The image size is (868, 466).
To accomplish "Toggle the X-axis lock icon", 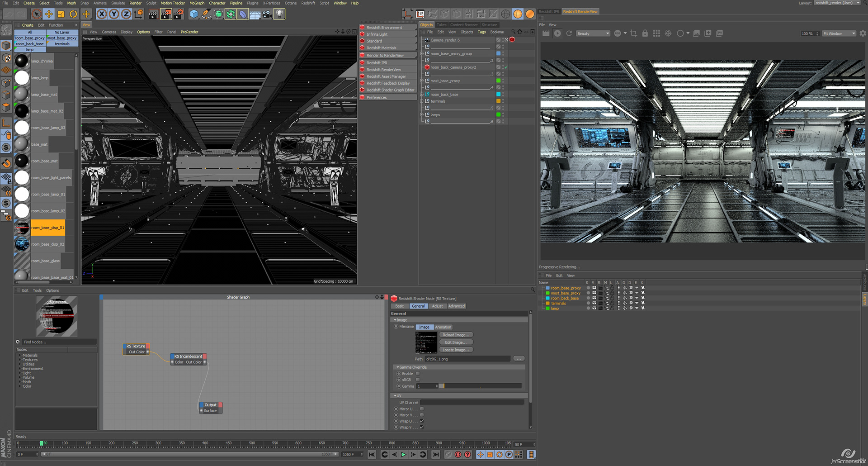I will [102, 14].
